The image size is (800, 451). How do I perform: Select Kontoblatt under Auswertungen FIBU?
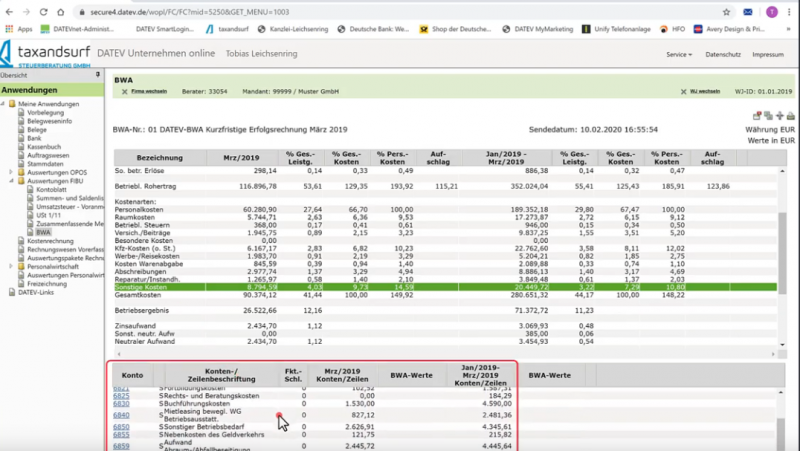[51, 189]
